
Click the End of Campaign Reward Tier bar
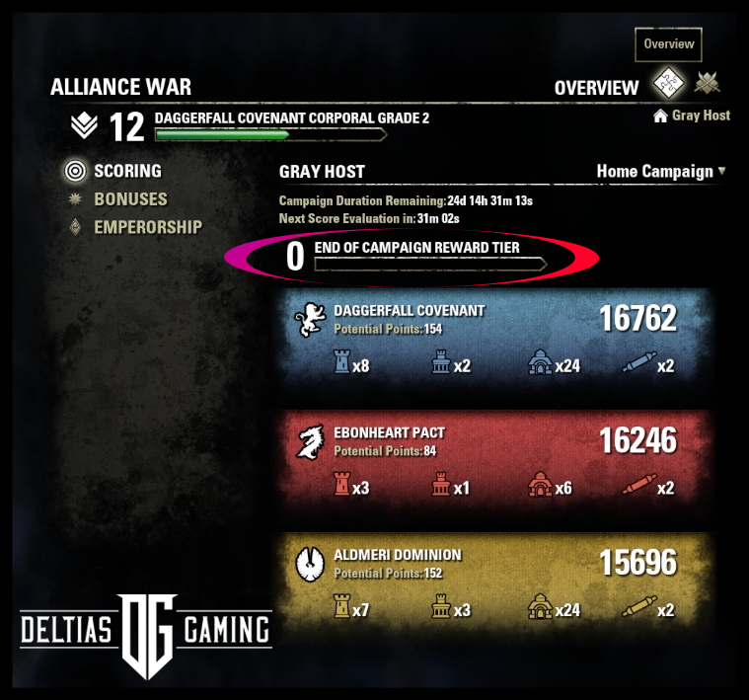click(x=430, y=264)
